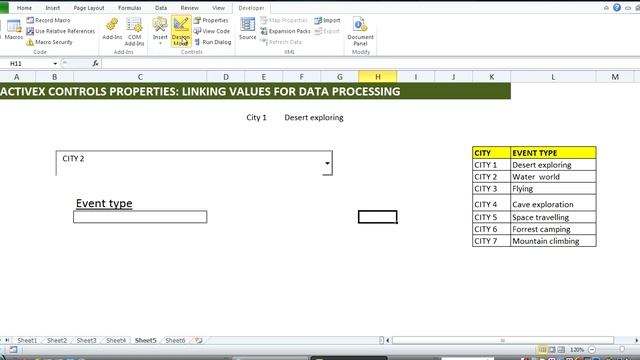Open Excel Help icon

617,7
